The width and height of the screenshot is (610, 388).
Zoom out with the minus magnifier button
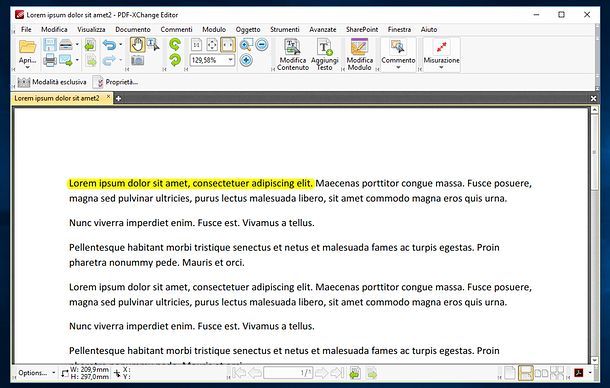point(262,45)
